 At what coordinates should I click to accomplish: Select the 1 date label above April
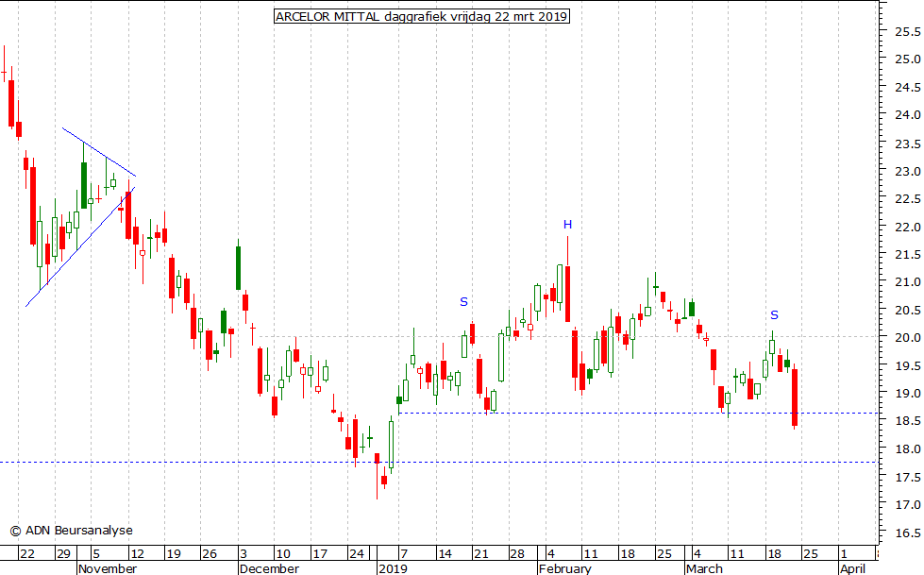click(x=844, y=554)
